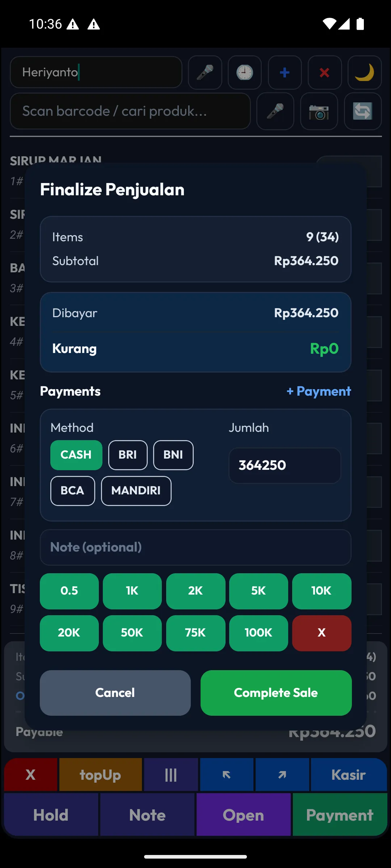391x868 pixels.
Task: Choose BNI payment method
Action: coord(173,455)
